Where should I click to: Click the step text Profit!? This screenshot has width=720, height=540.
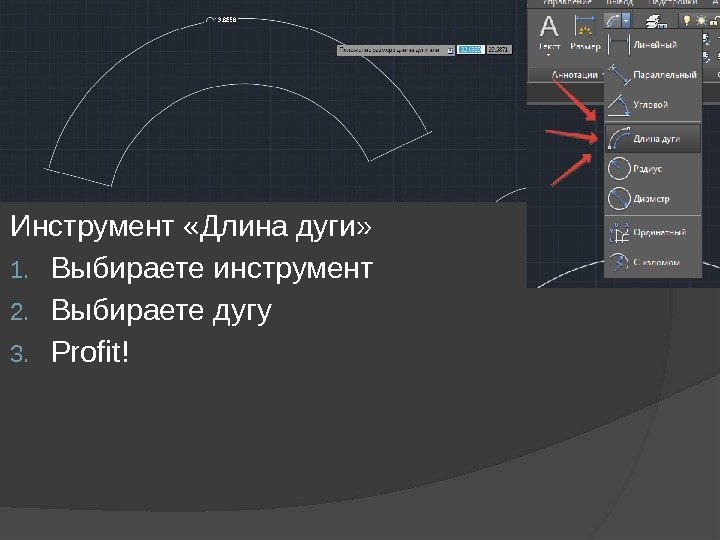click(90, 352)
